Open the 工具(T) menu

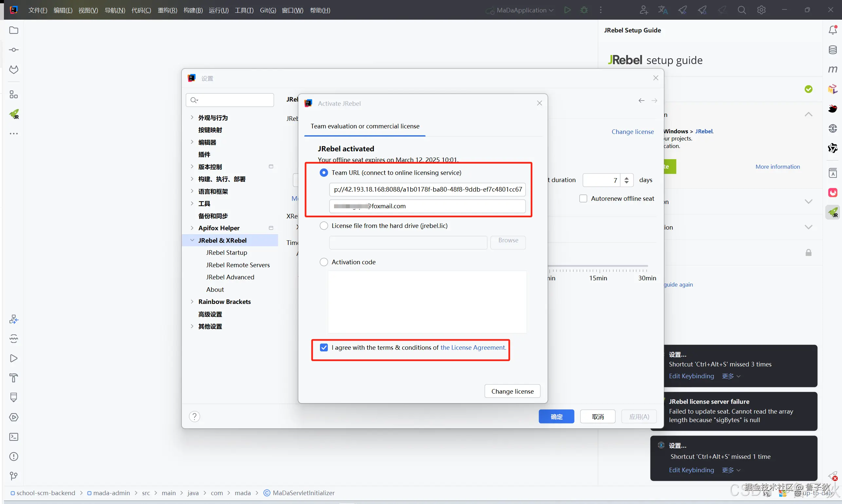click(x=244, y=10)
